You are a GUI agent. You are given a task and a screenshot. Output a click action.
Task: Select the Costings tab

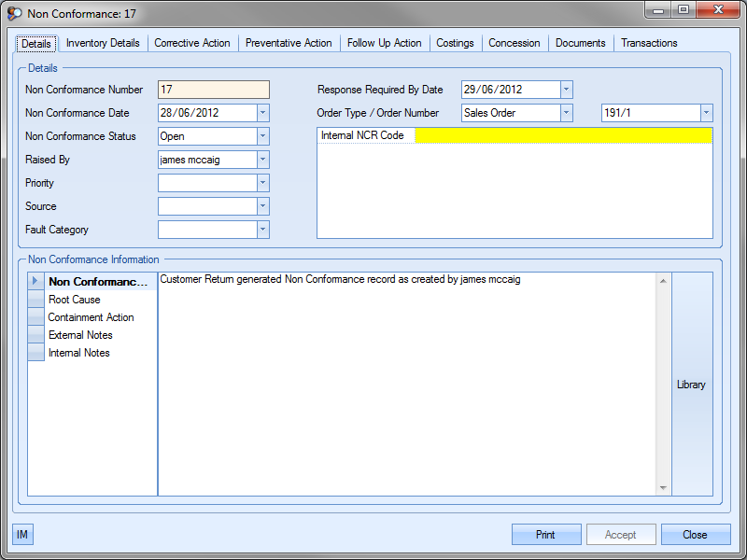(x=455, y=43)
